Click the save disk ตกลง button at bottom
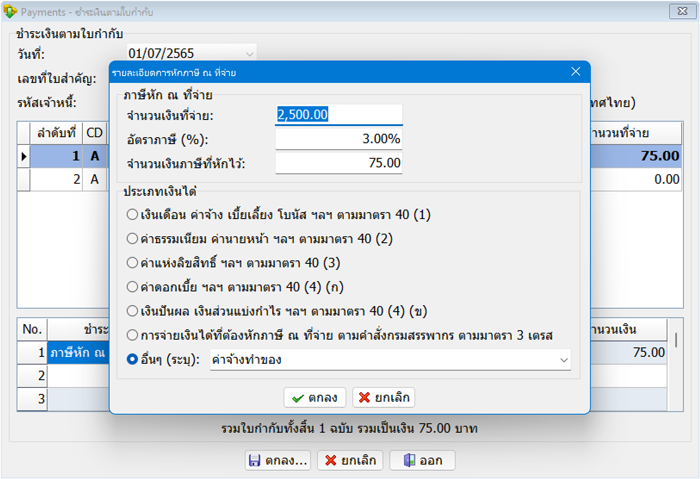 tap(277, 460)
